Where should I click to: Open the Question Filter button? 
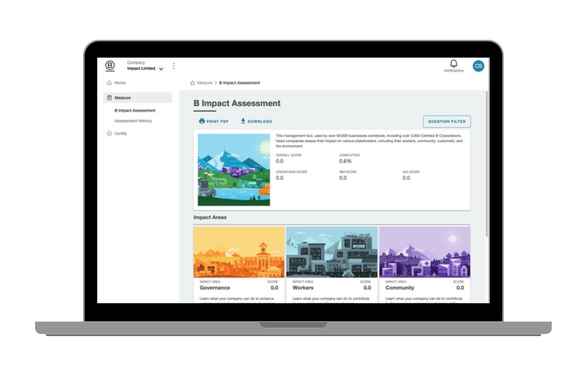(x=447, y=122)
